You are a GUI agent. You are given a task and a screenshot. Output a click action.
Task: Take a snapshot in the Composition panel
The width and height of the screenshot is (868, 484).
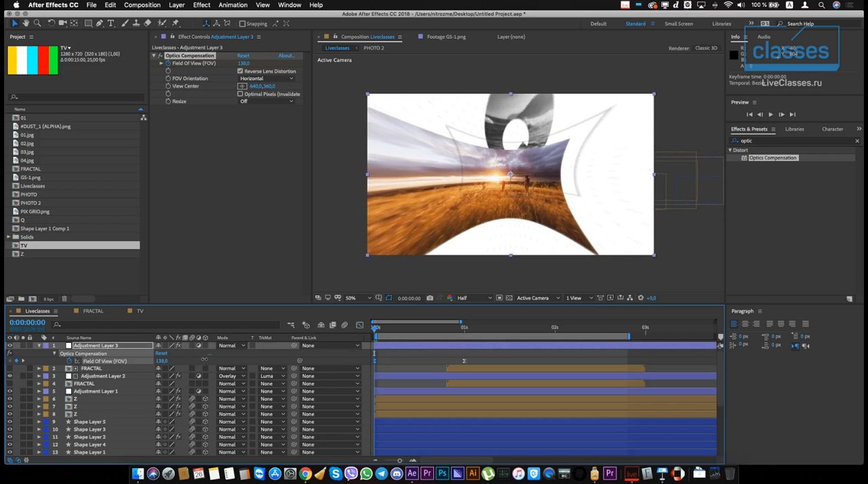(x=430, y=297)
